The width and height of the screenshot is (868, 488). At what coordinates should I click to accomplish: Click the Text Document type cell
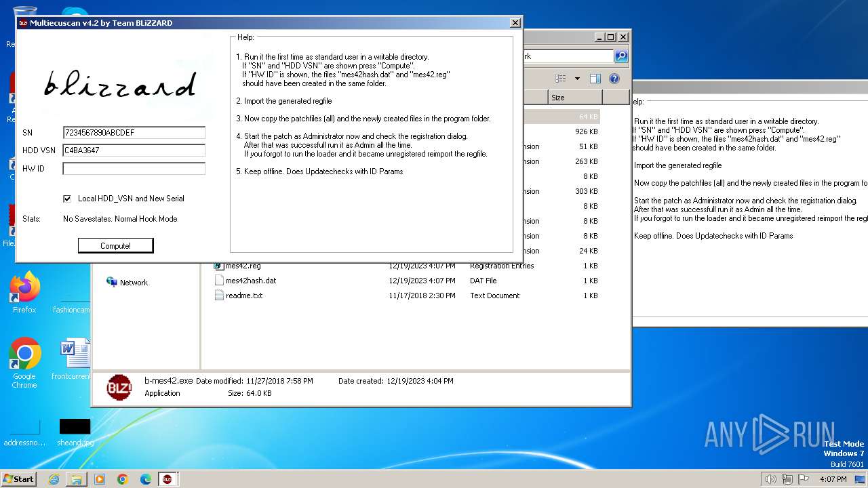(x=494, y=296)
